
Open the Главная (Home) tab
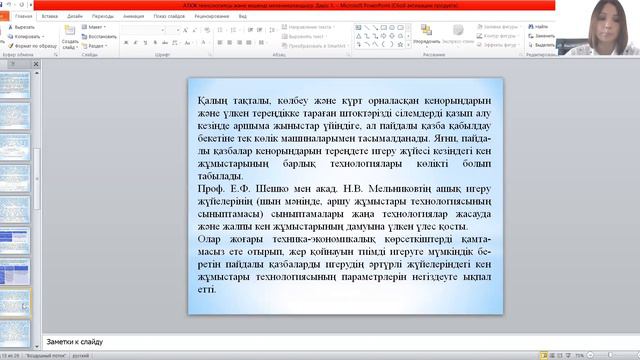coord(23,16)
